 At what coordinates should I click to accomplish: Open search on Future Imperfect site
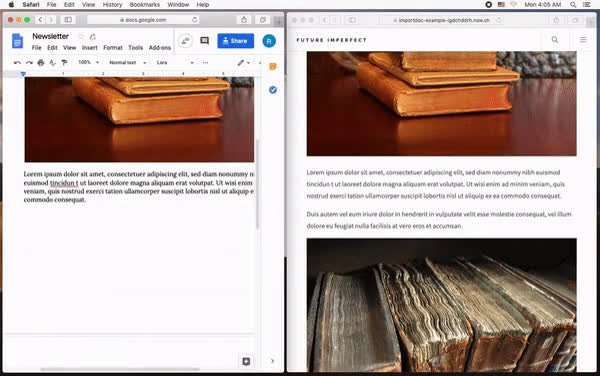(x=554, y=39)
